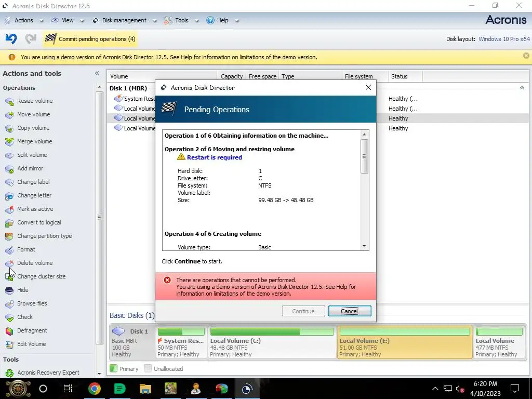Click the Browse files icon

click(x=9, y=303)
